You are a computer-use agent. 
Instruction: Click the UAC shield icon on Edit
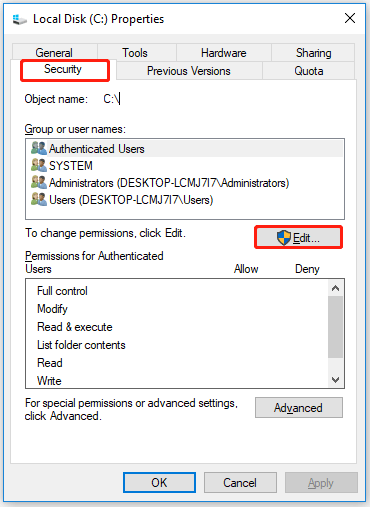coord(284,238)
